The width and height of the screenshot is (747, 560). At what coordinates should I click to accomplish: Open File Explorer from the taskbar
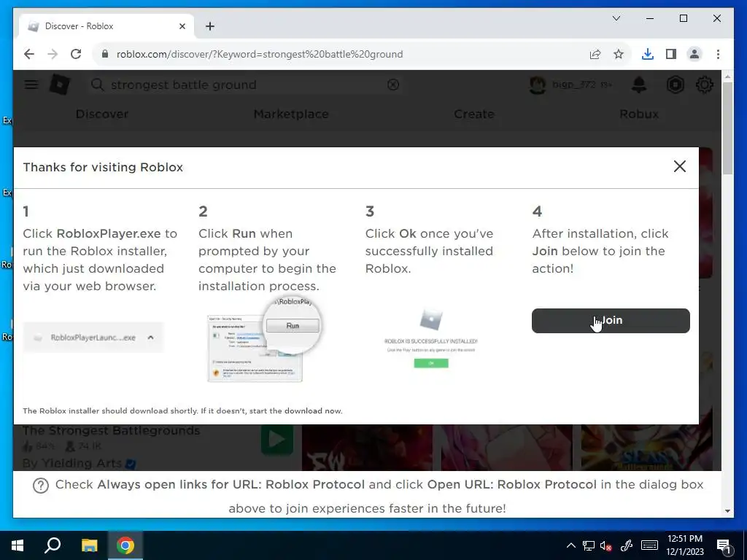[x=89, y=545]
